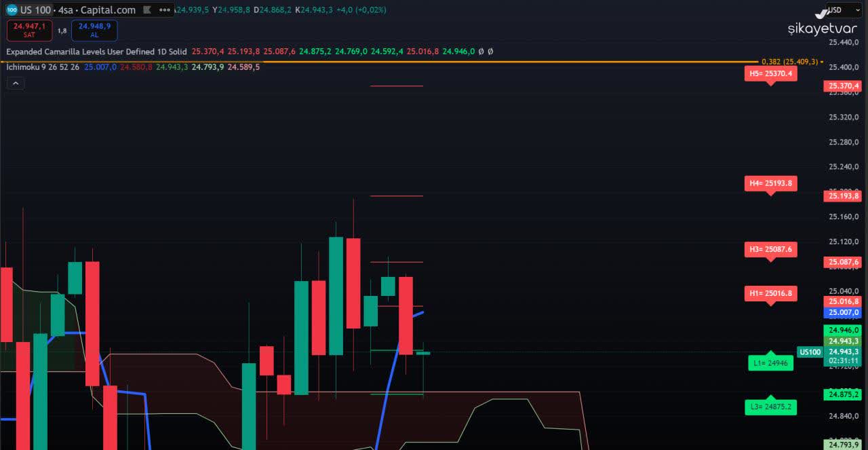Click the 25.440,0 price scale tick
Screen dimensions: 868x450
[x=844, y=42]
